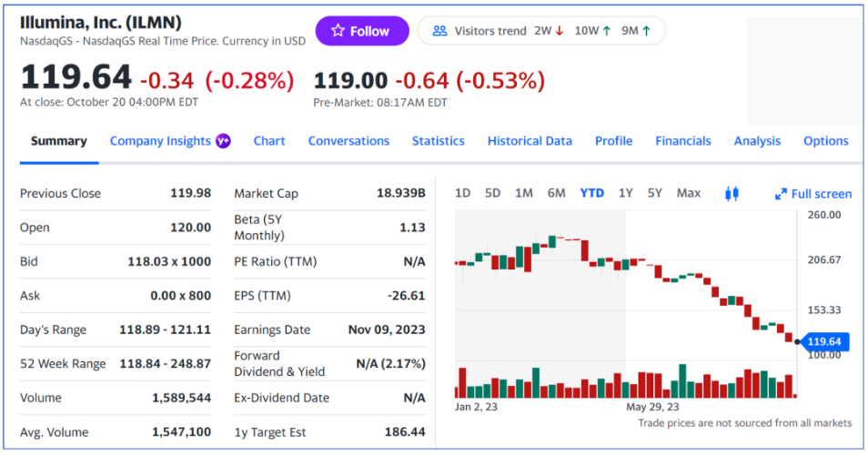Click the 1y Target Est value 186.44

coord(405,432)
